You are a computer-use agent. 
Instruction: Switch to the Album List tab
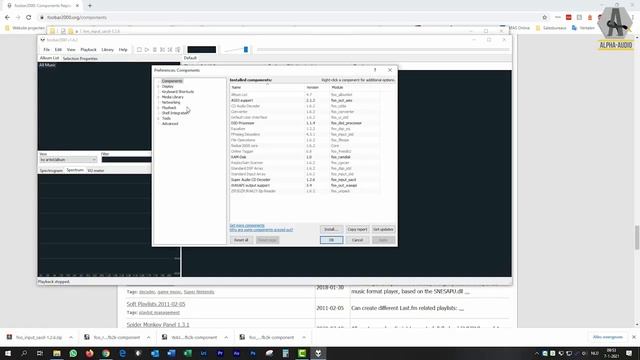[x=49, y=58]
